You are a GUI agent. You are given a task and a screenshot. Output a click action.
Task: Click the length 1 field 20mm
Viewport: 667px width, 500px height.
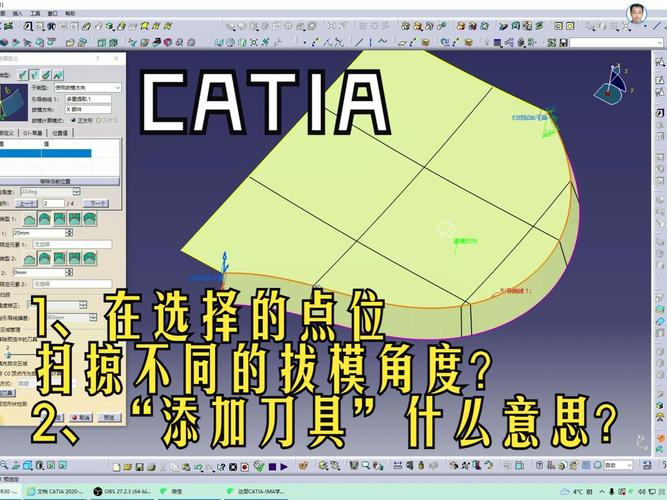point(39,233)
